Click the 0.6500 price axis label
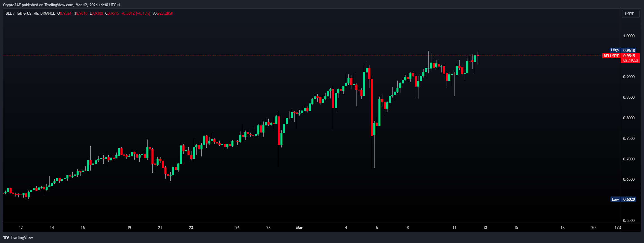This screenshot has height=243, width=644. pos(629,179)
